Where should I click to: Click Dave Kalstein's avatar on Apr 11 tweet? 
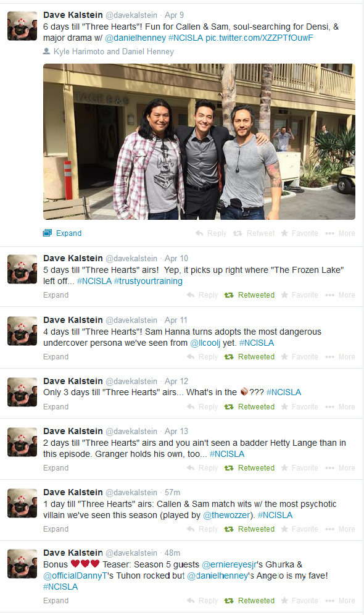click(x=22, y=331)
